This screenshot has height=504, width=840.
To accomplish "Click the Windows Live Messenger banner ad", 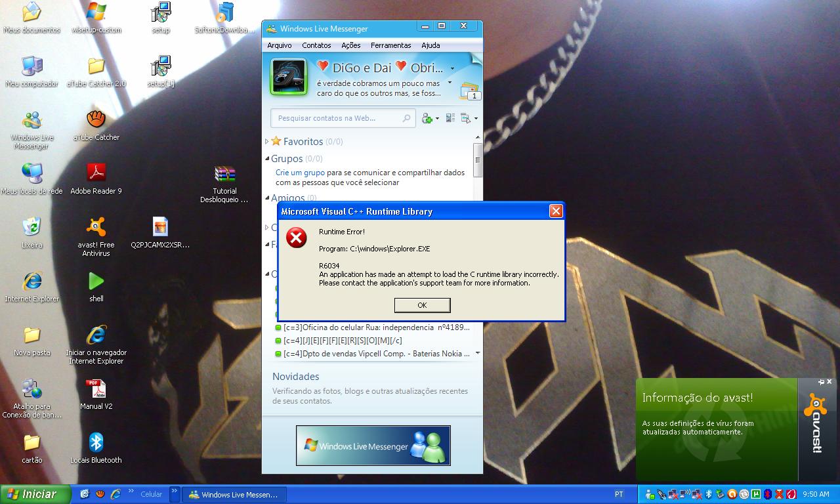I will 373,446.
